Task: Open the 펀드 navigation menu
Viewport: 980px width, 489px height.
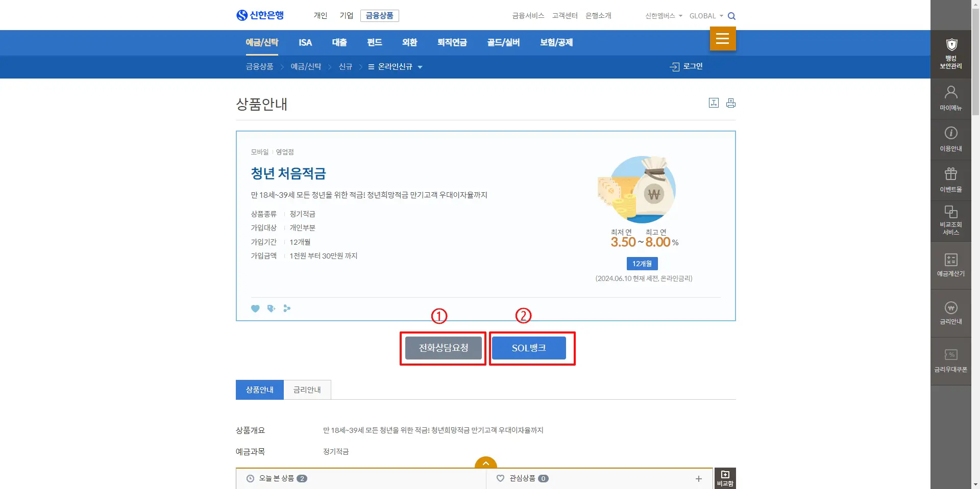Action: 375,42
